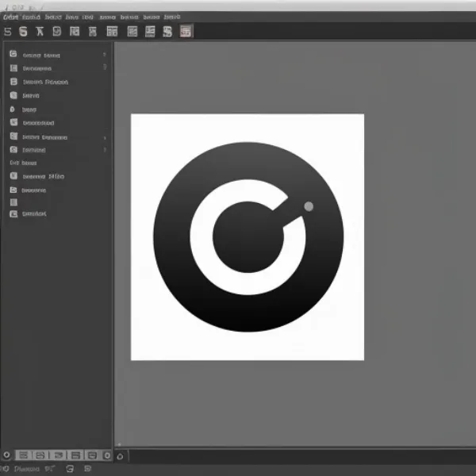Expand the second sidebar row using its right arrow
476x476 pixels.
(x=105, y=68)
